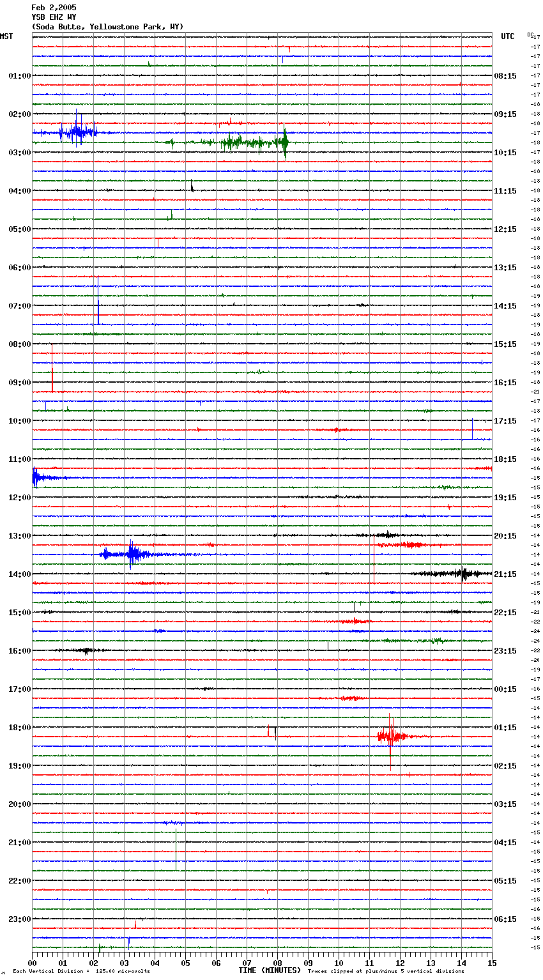
Task: Select the 09:00 MST time label
Action: [x=19, y=383]
